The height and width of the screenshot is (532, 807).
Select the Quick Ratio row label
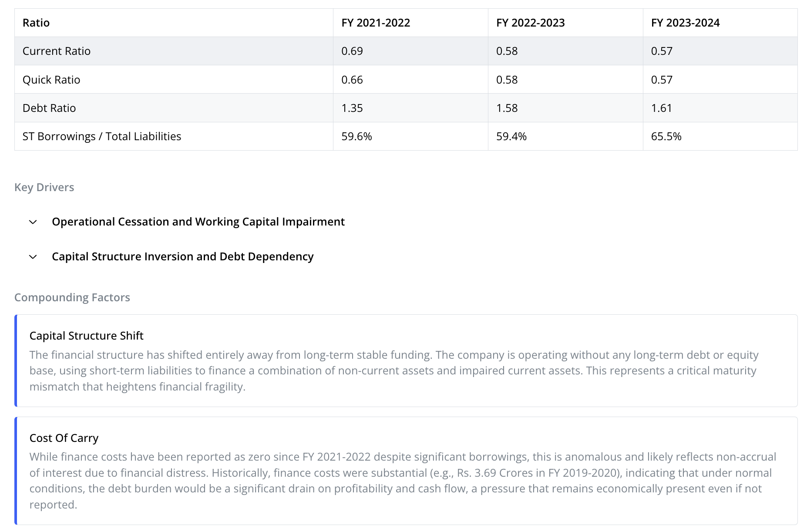click(x=51, y=80)
